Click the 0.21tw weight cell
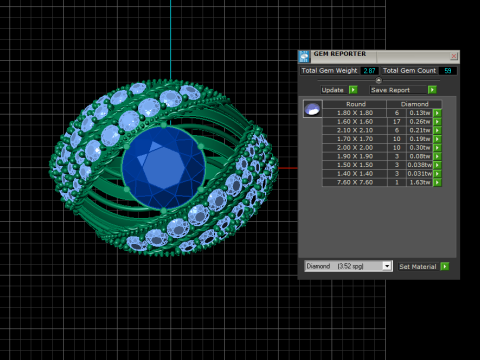480x360 pixels. pyautogui.click(x=420, y=130)
